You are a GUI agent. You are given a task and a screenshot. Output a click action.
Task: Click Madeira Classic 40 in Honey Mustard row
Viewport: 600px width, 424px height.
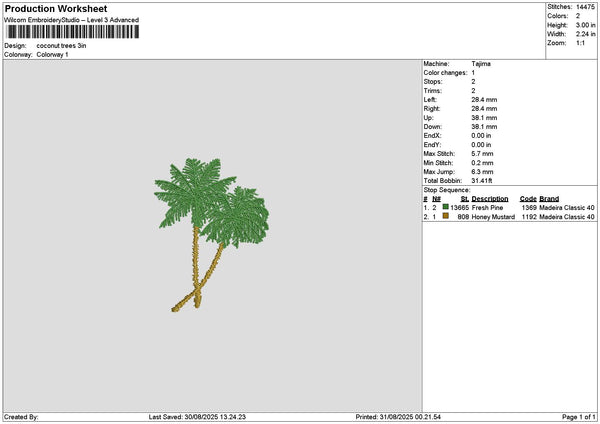tap(567, 217)
